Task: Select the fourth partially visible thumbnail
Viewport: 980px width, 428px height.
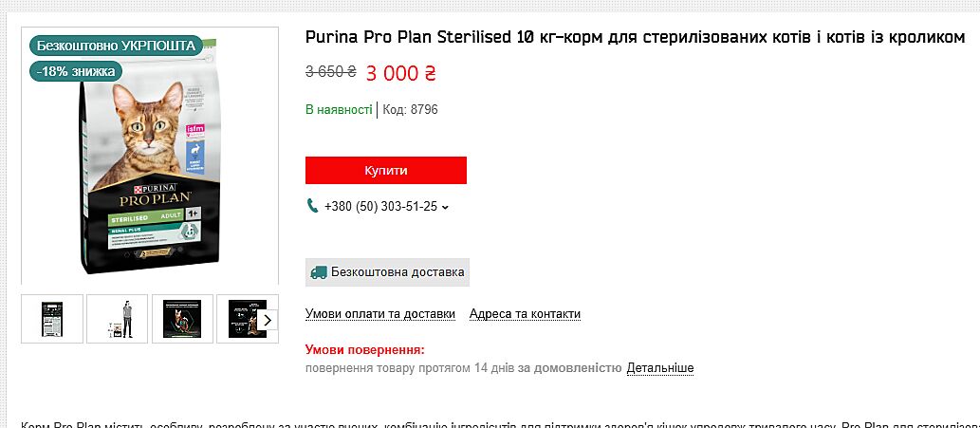Action: [239, 319]
